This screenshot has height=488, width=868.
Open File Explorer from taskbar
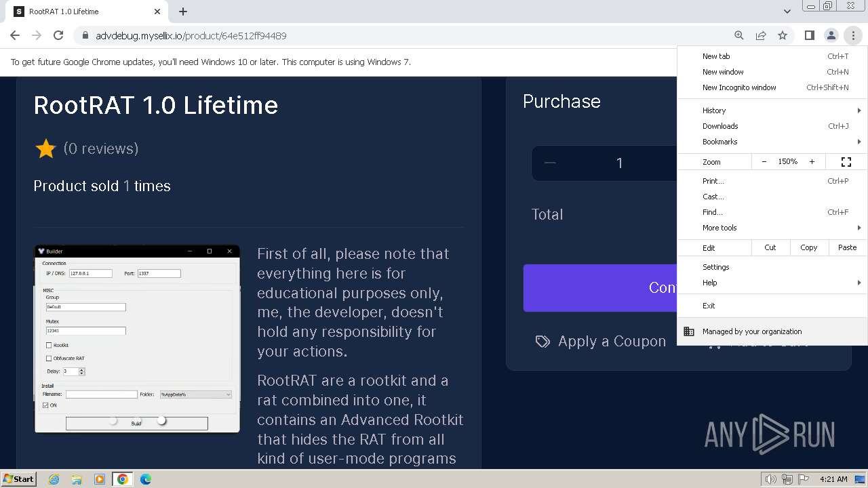77,479
